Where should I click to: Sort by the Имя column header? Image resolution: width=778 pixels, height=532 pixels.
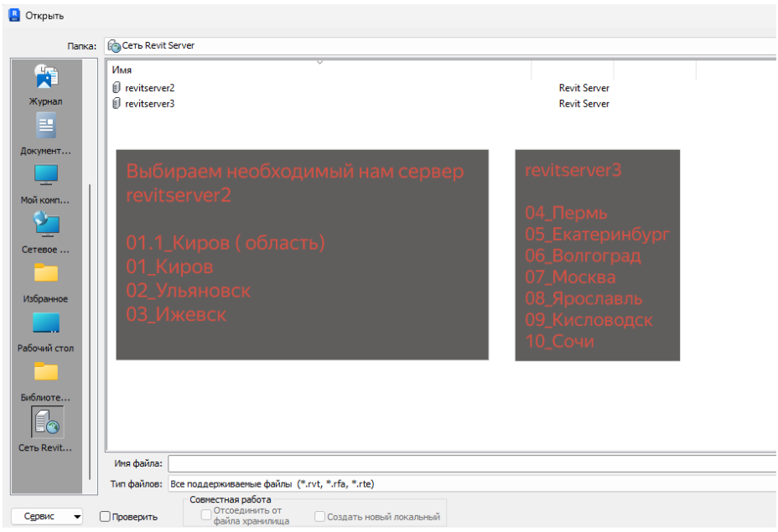click(319, 70)
